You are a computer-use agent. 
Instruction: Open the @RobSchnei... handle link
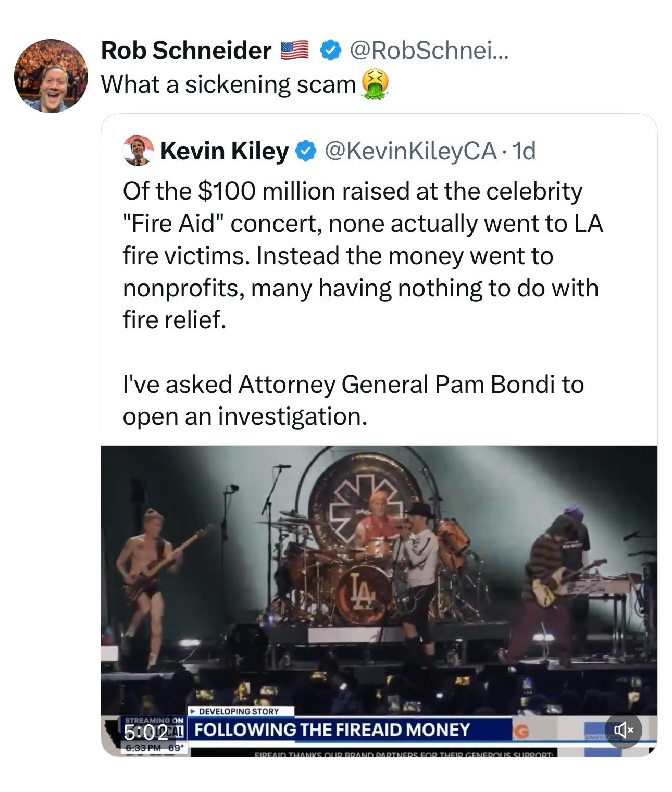[x=428, y=51]
